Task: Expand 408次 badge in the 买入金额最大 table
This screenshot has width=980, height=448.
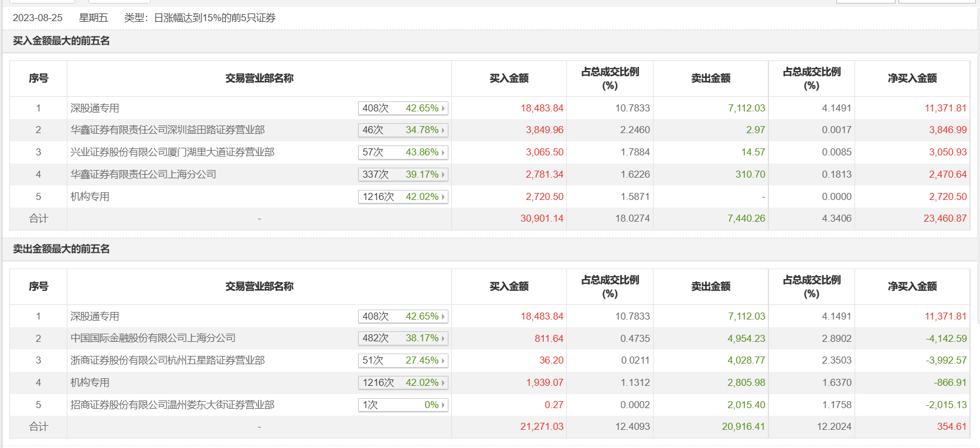Action: tap(403, 108)
